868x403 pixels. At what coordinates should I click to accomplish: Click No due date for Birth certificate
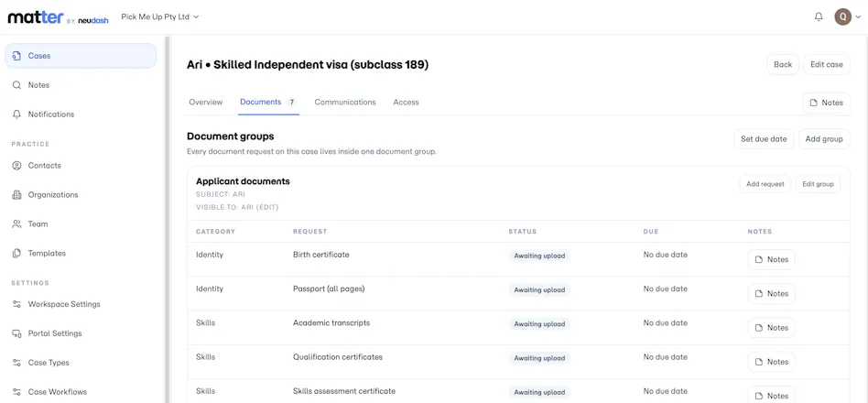click(666, 256)
